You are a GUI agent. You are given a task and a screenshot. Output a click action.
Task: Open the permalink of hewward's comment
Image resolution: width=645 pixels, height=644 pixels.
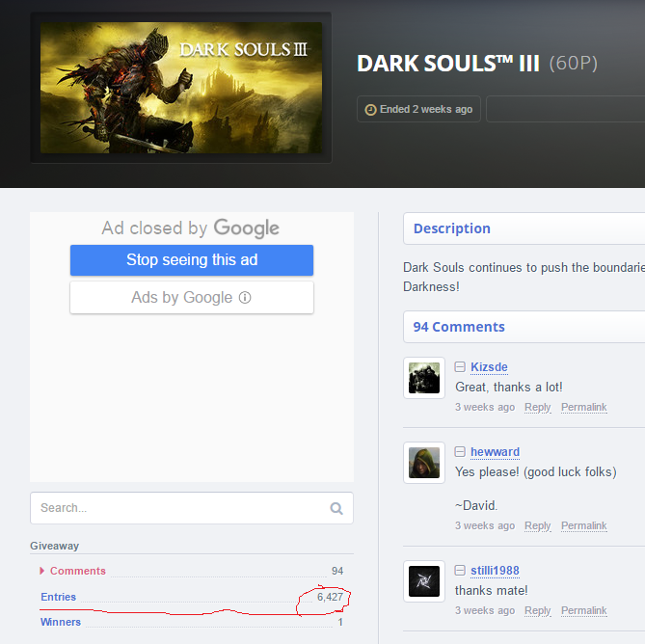pos(583,526)
